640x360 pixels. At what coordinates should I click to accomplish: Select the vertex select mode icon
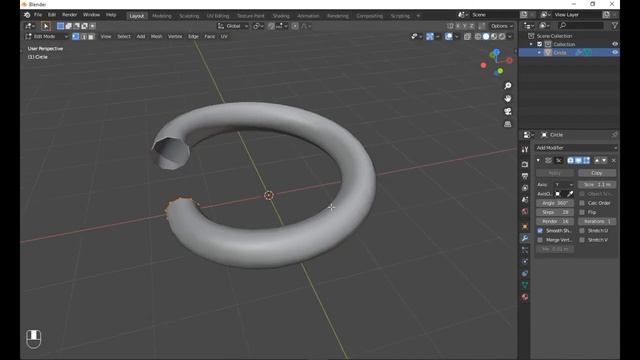(76, 36)
